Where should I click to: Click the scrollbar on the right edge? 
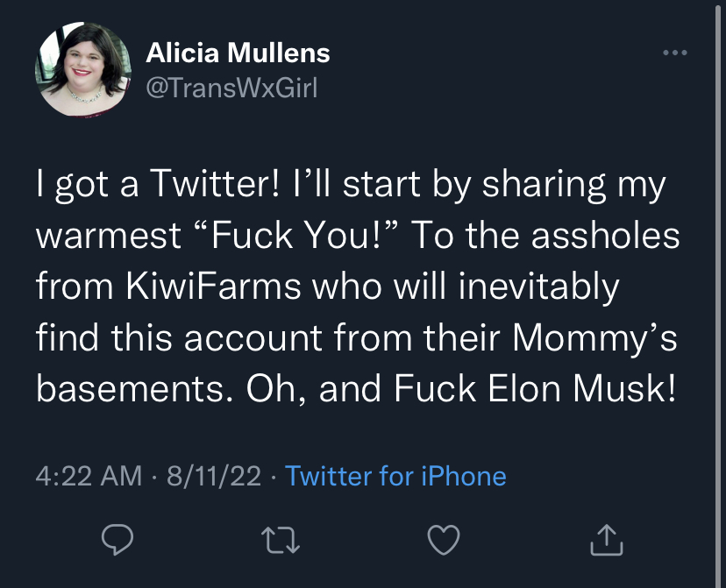[718, 294]
